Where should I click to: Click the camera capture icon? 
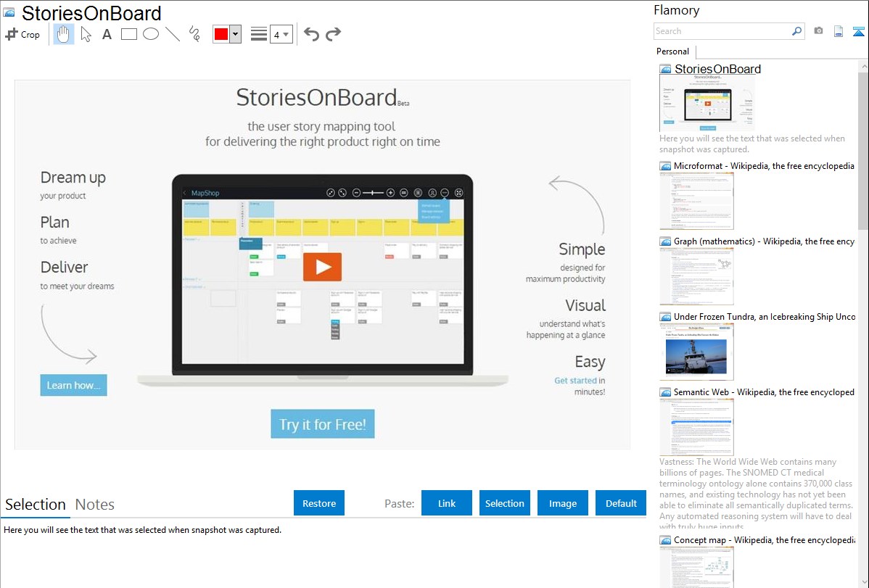pos(818,31)
